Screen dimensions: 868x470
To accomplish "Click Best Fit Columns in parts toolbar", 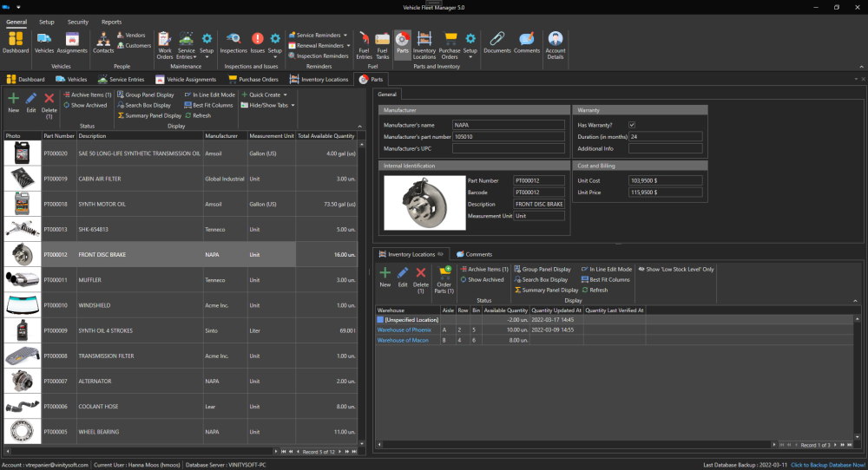I will (x=208, y=105).
